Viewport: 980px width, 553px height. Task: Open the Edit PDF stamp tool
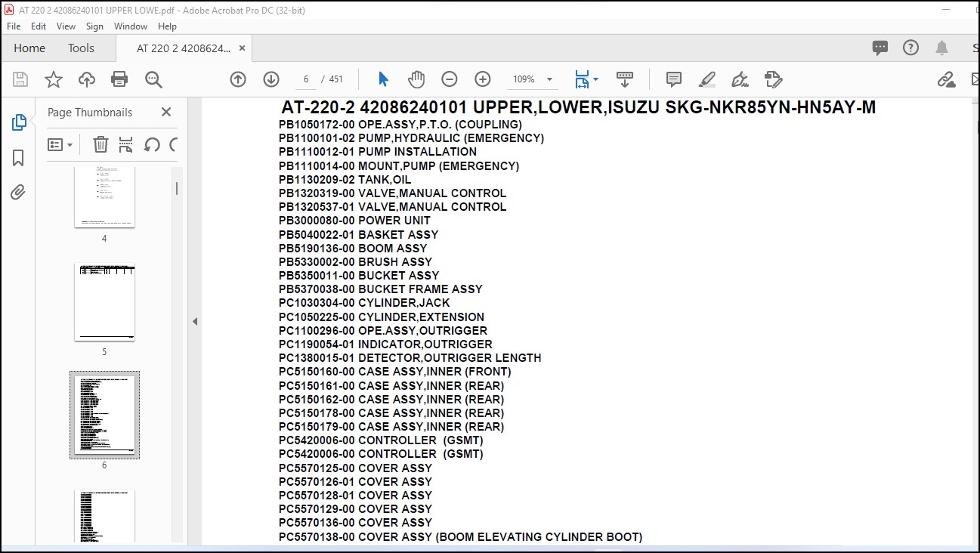click(773, 79)
